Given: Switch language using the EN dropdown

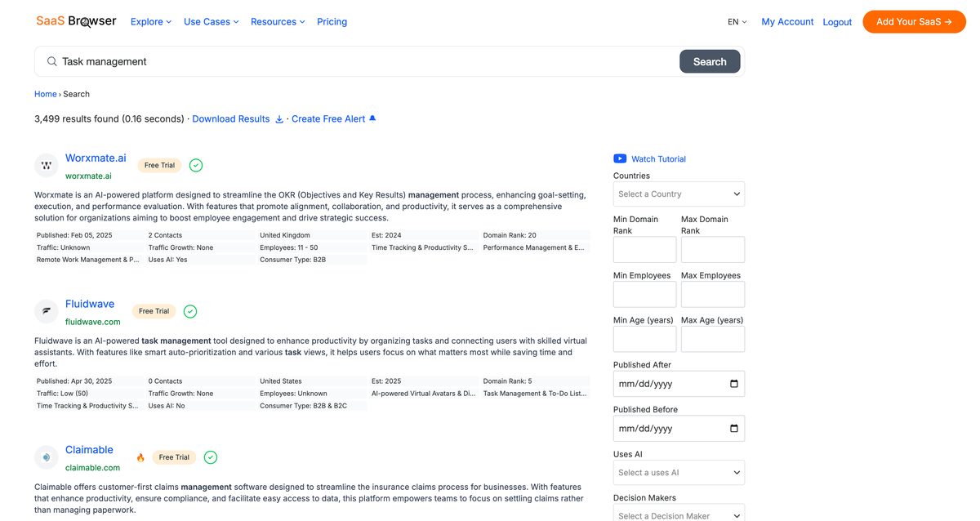Looking at the screenshot, I should click(737, 22).
